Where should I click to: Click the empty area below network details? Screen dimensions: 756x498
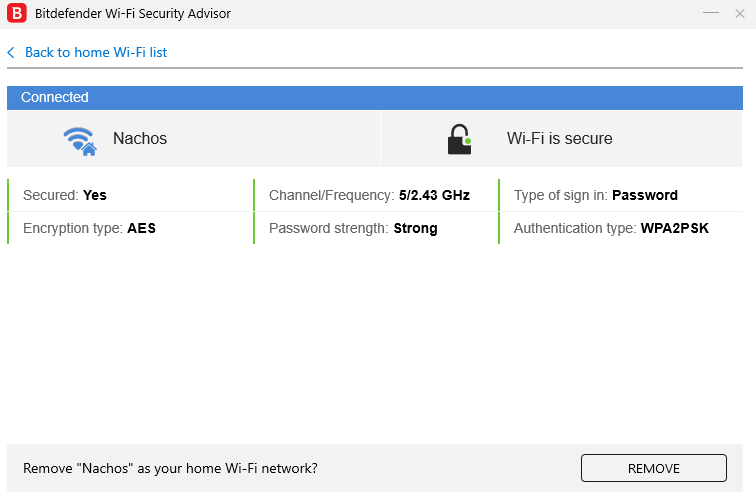tap(374, 340)
